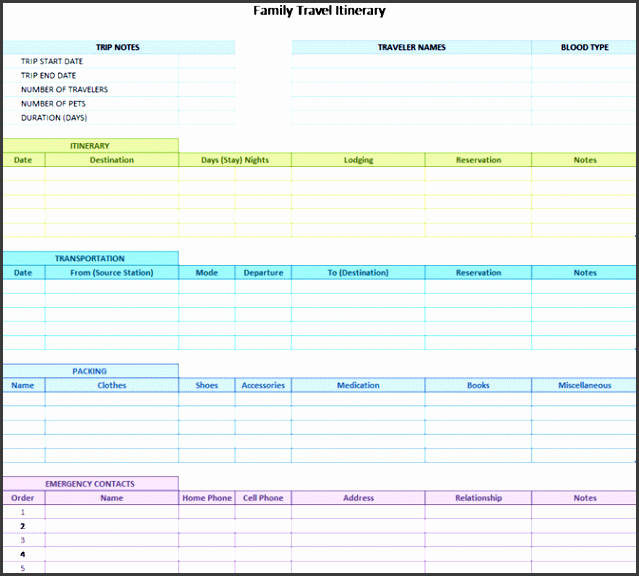The image size is (639, 576).
Task: Select the Shoes column header
Action: pyautogui.click(x=207, y=385)
